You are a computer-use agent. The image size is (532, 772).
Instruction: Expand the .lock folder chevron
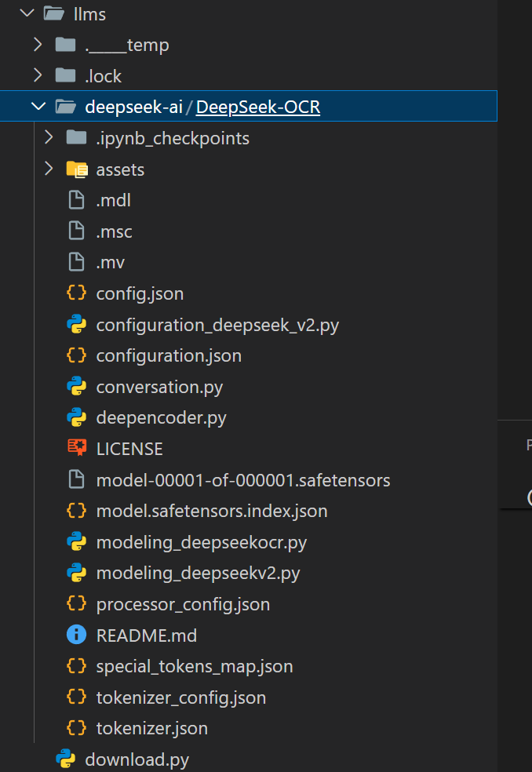click(38, 76)
